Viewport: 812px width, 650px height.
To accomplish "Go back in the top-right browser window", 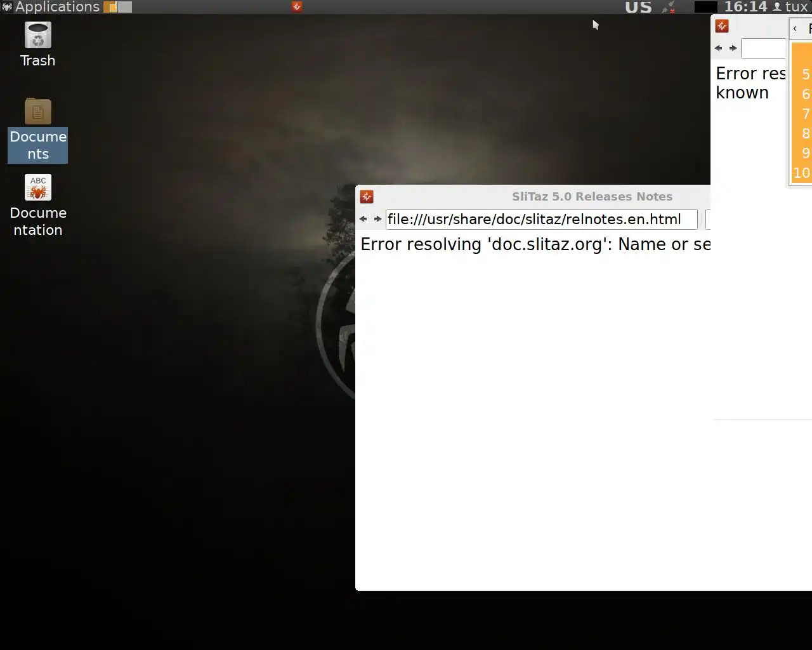I will tap(718, 48).
